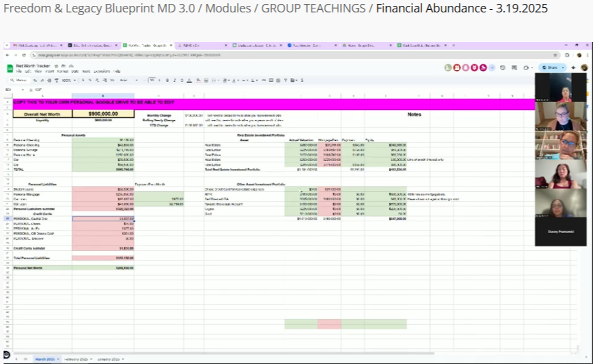Open the Edit menu
Screen dimensions: 593x364
28,71
